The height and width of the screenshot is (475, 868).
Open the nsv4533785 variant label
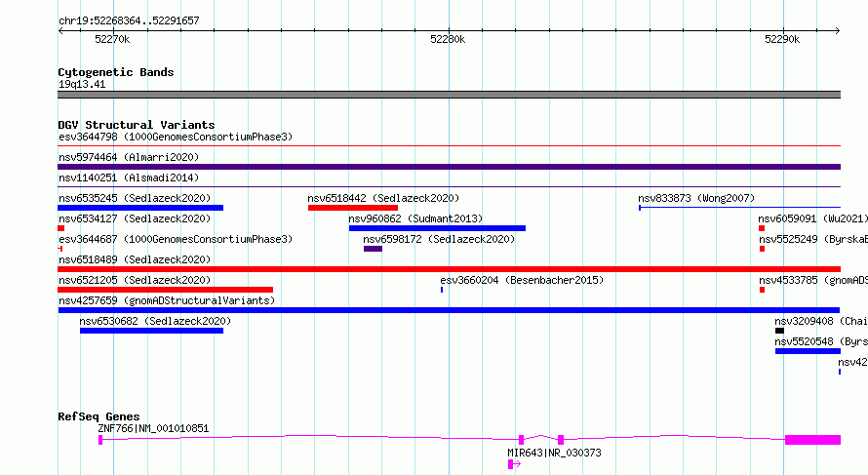tap(813, 280)
